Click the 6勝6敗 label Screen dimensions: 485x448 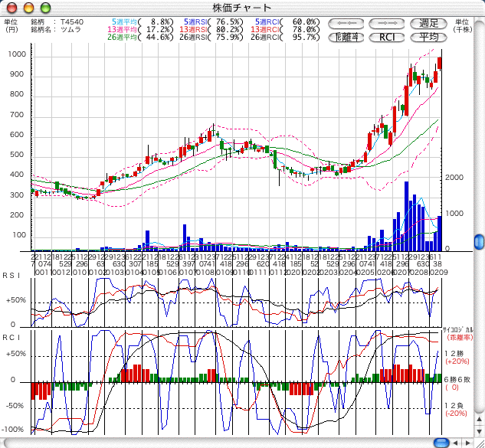457,380
